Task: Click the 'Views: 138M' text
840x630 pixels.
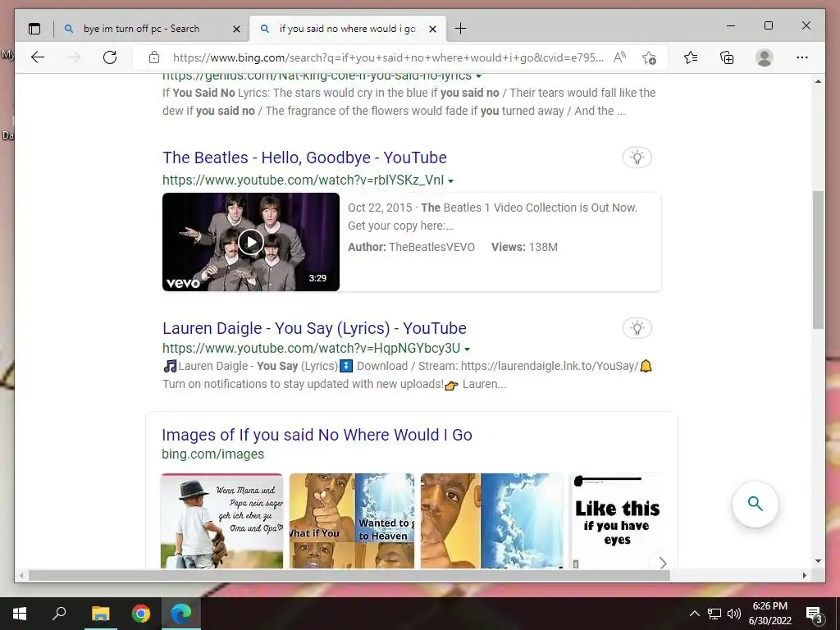Action: click(524, 247)
